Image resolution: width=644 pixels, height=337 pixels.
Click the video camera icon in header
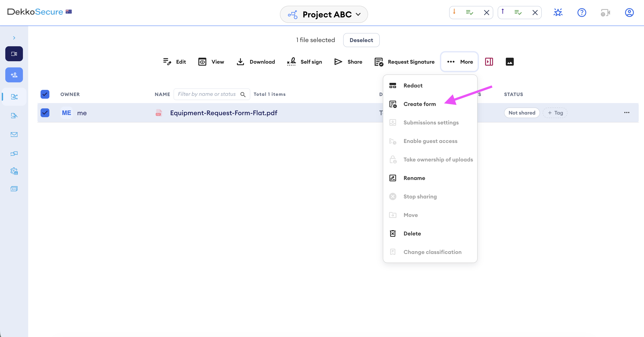point(605,13)
